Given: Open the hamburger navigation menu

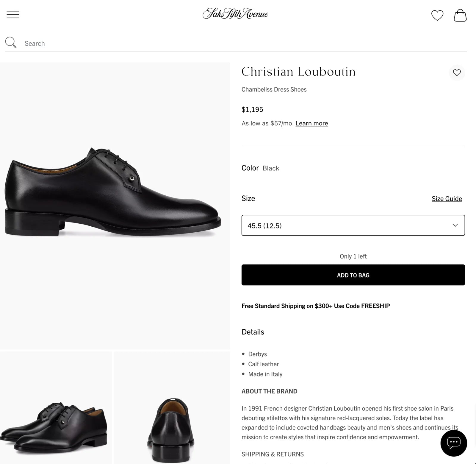Looking at the screenshot, I should tap(12, 14).
